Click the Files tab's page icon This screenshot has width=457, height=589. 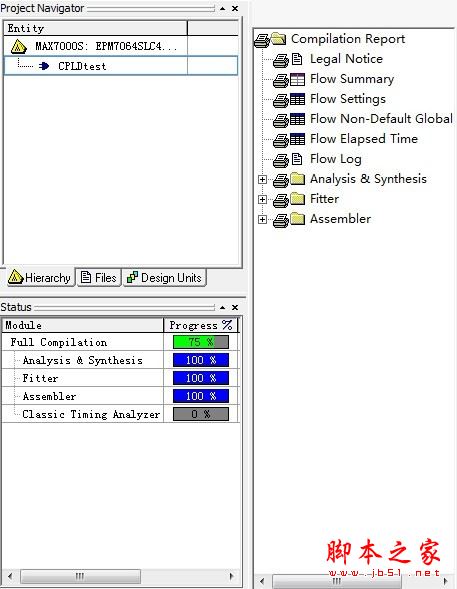[86, 277]
